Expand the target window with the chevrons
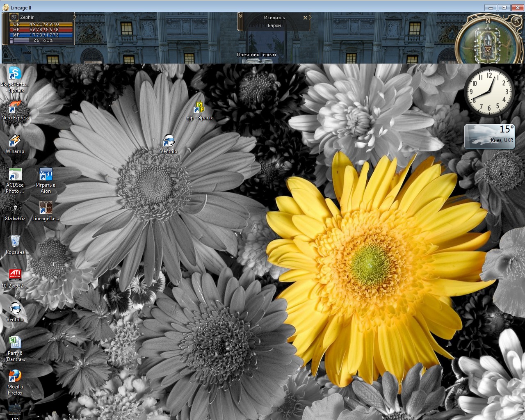 (x=240, y=16)
